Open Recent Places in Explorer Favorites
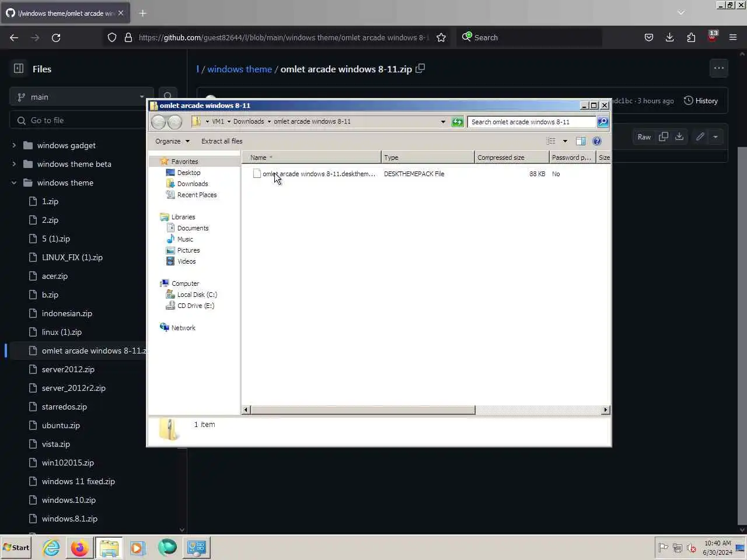Screen dimensions: 747x560 click(197, 195)
